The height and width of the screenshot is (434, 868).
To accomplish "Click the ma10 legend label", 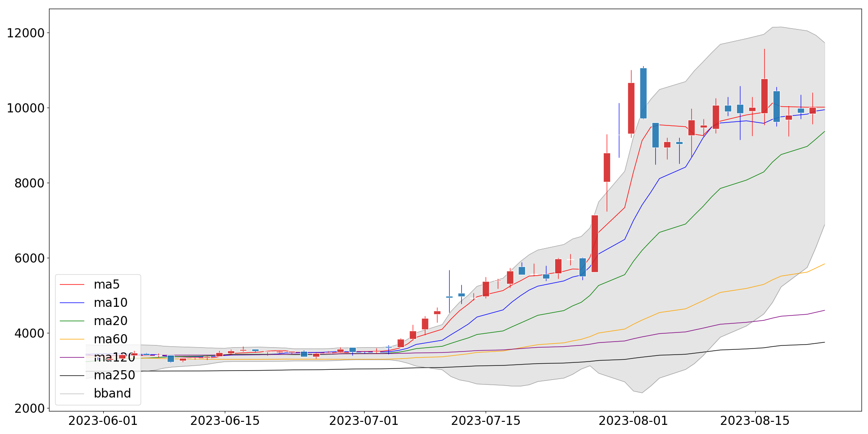I will (110, 303).
